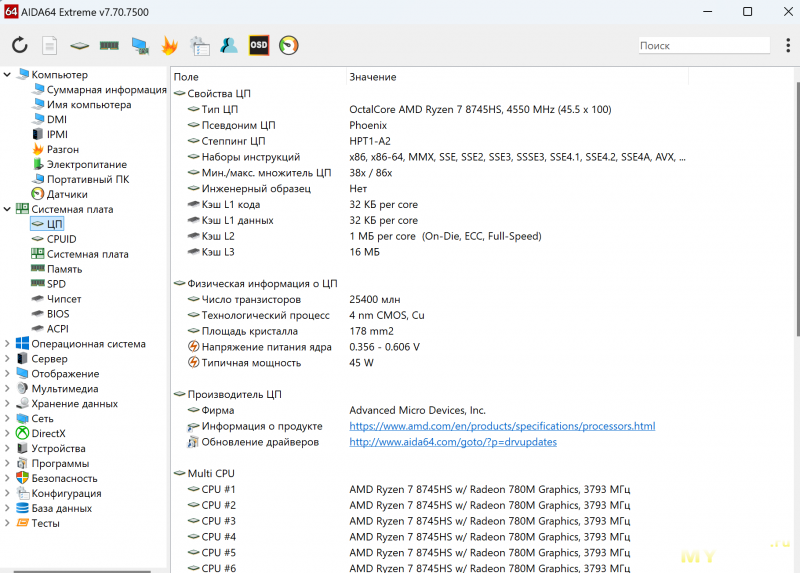Select the Напряжение питания ядра row
This screenshot has height=573, width=800.
click(x=304, y=347)
